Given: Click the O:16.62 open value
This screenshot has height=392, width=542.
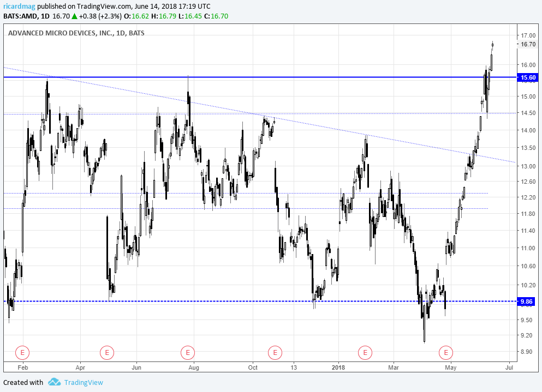Looking at the screenshot, I should pos(136,16).
